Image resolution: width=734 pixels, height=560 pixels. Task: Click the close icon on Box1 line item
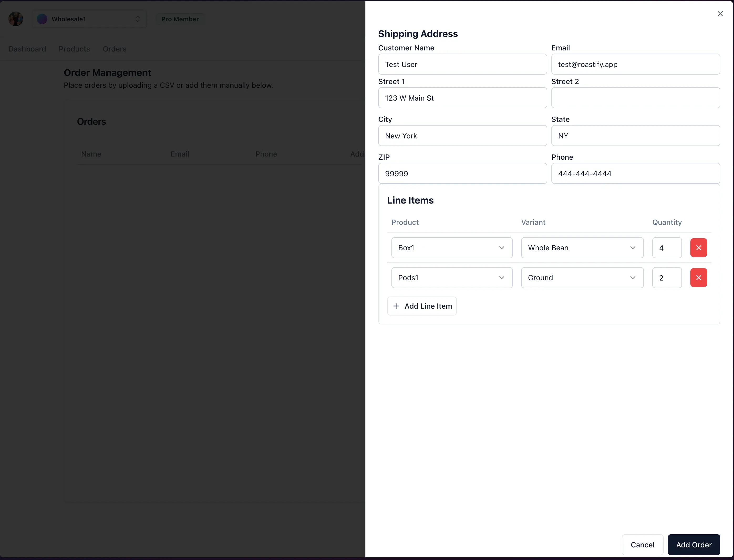699,248
